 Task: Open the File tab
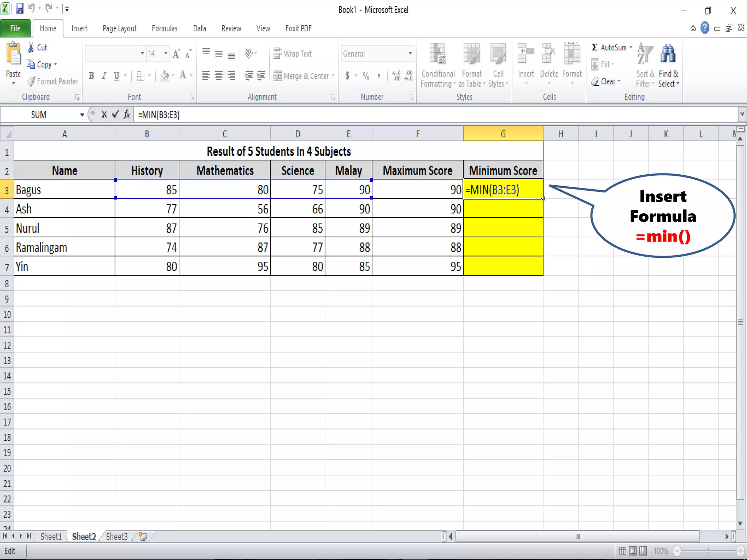click(x=15, y=28)
